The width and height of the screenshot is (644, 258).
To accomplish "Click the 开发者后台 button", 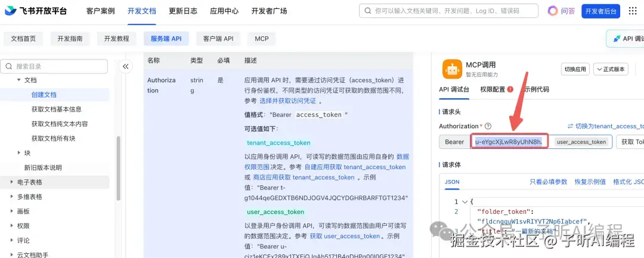I will pyautogui.click(x=600, y=11).
